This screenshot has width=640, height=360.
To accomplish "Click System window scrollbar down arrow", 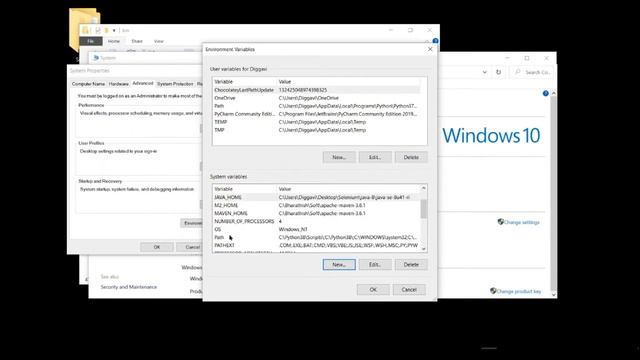I will pyautogui.click(x=553, y=294).
